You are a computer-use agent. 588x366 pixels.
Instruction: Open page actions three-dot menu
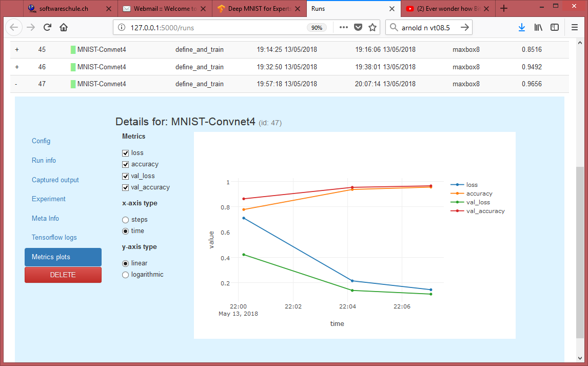[x=343, y=27]
